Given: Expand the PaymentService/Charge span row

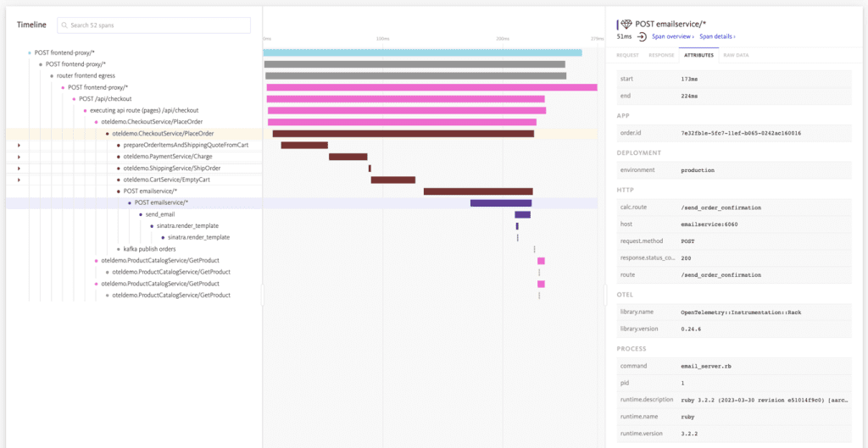Looking at the screenshot, I should 19,157.
